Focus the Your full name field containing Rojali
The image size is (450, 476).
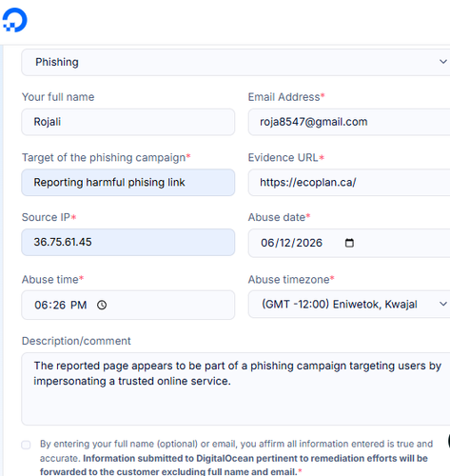[x=128, y=122]
